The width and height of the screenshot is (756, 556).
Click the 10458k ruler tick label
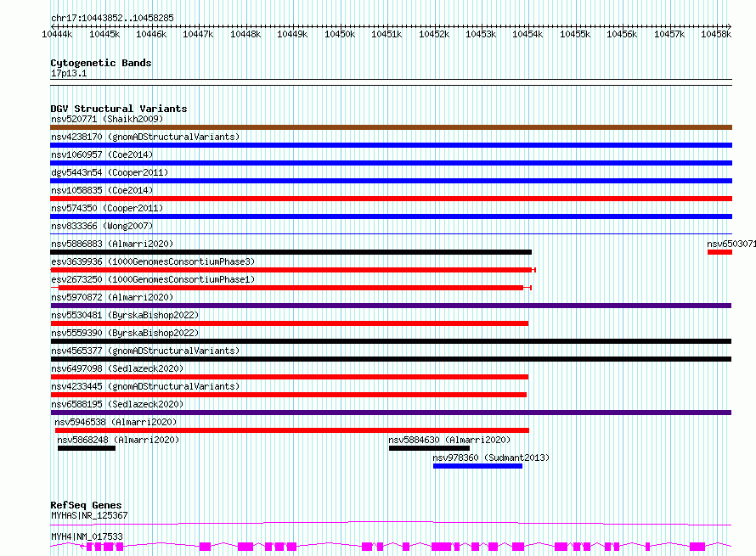716,34
